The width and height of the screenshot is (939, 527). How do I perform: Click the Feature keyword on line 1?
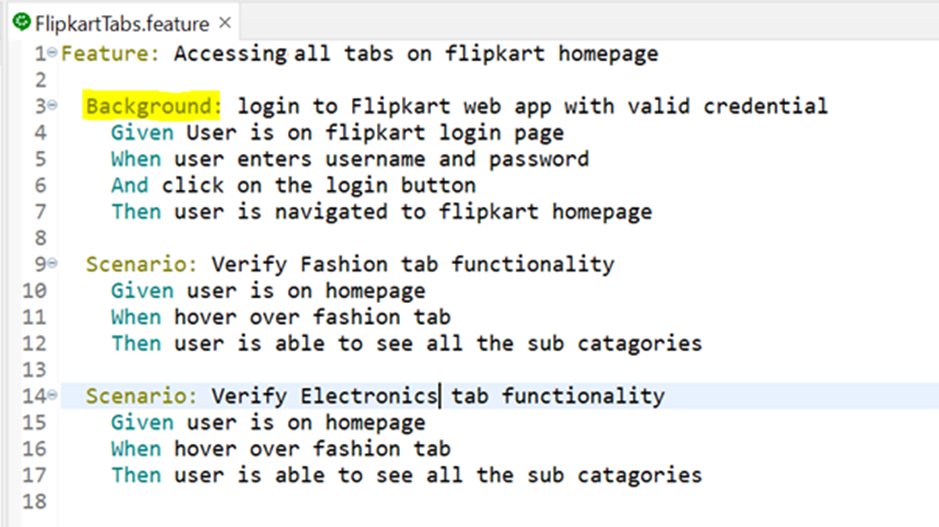point(110,54)
